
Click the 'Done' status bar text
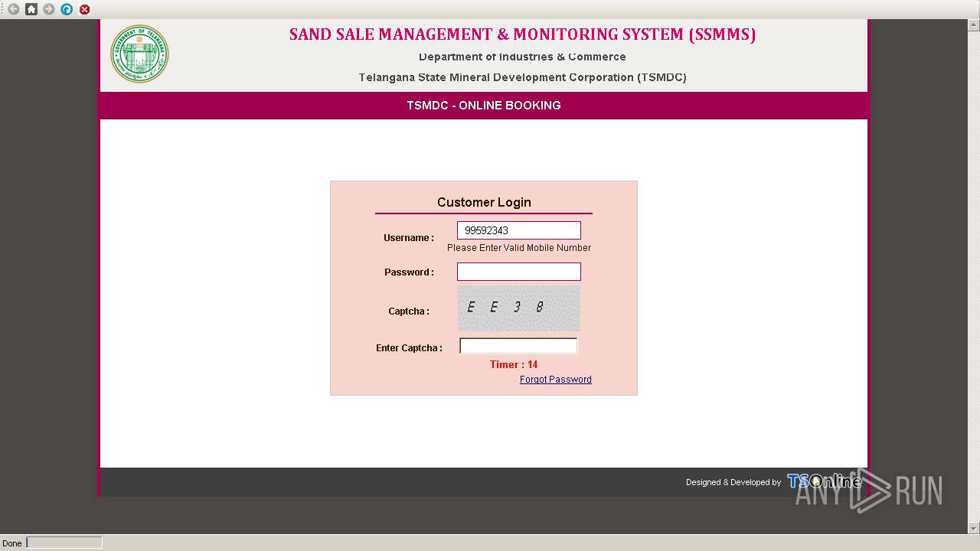(11, 543)
